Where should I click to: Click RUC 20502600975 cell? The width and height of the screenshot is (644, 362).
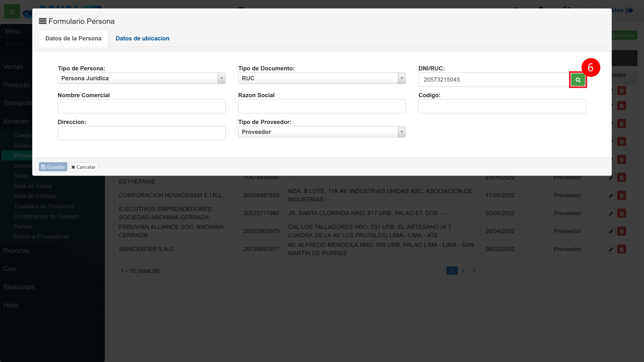(261, 231)
